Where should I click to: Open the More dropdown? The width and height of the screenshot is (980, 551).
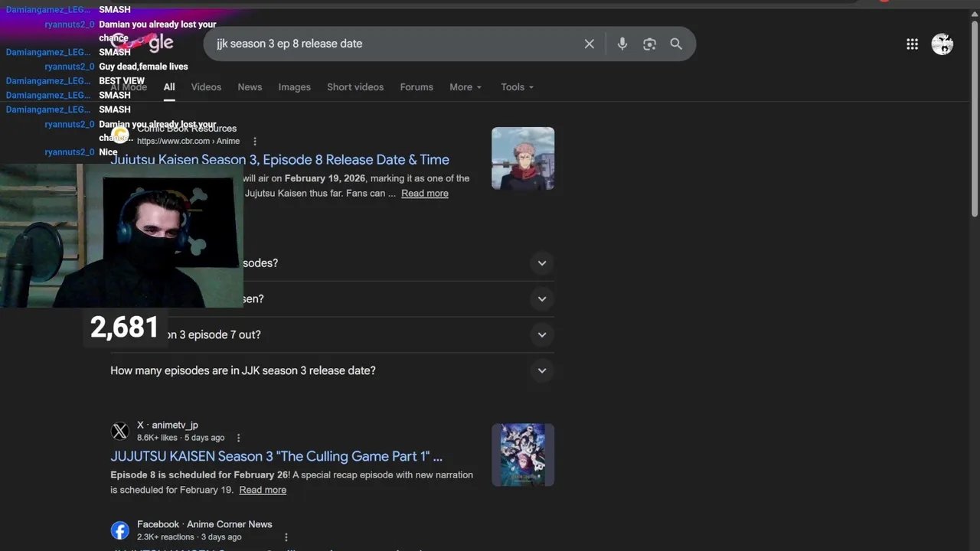[465, 87]
